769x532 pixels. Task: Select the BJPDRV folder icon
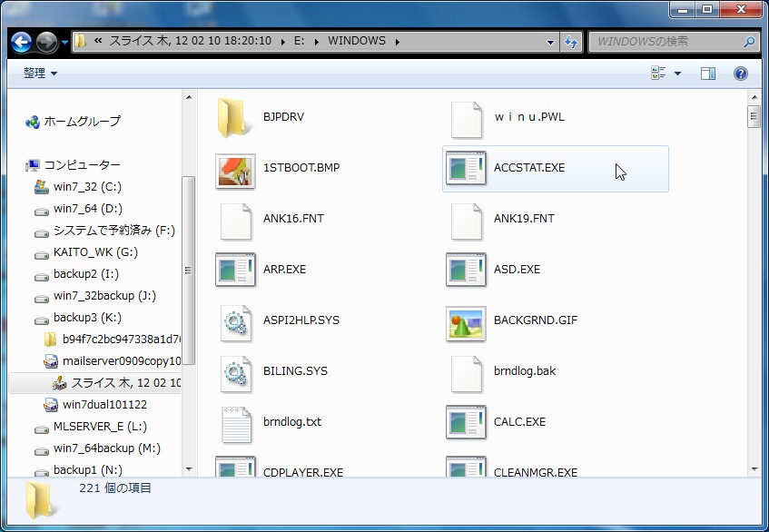(234, 117)
